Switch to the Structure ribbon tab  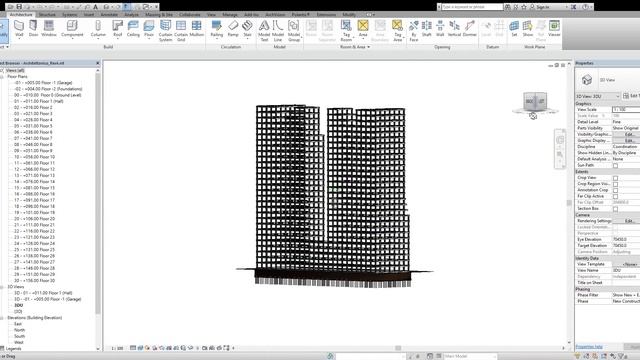coord(47,15)
